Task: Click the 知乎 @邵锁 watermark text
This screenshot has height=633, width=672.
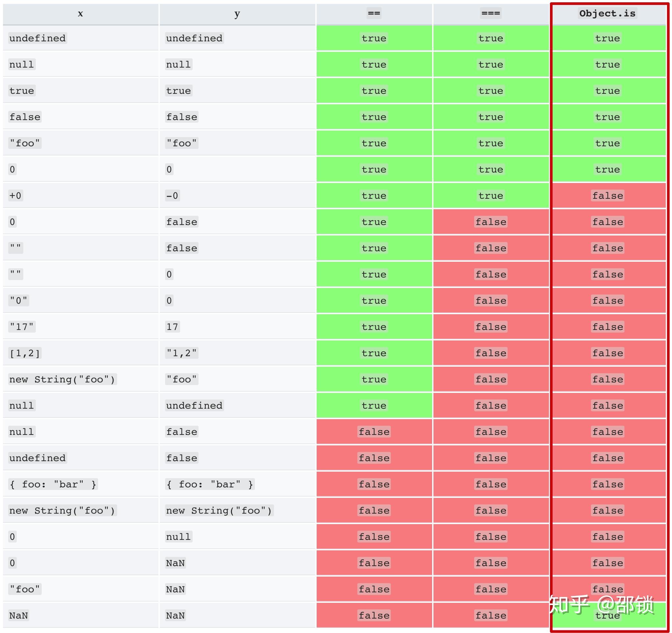Action: (x=601, y=605)
